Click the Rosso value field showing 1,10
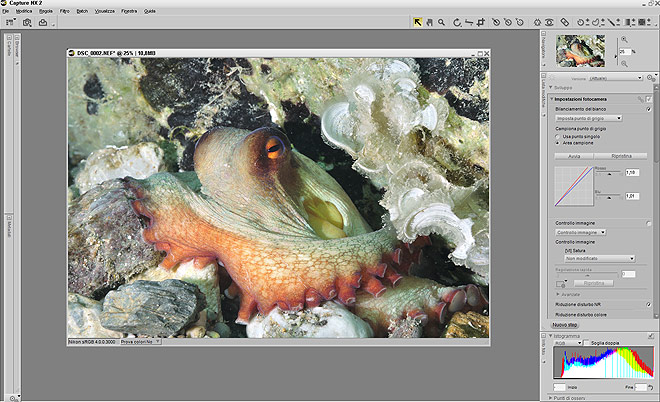The height and width of the screenshot is (402, 660). (632, 173)
